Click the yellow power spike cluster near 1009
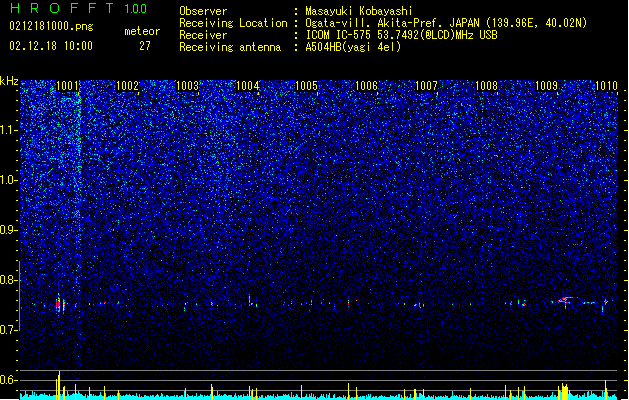This screenshot has width=629, height=400. point(564,392)
